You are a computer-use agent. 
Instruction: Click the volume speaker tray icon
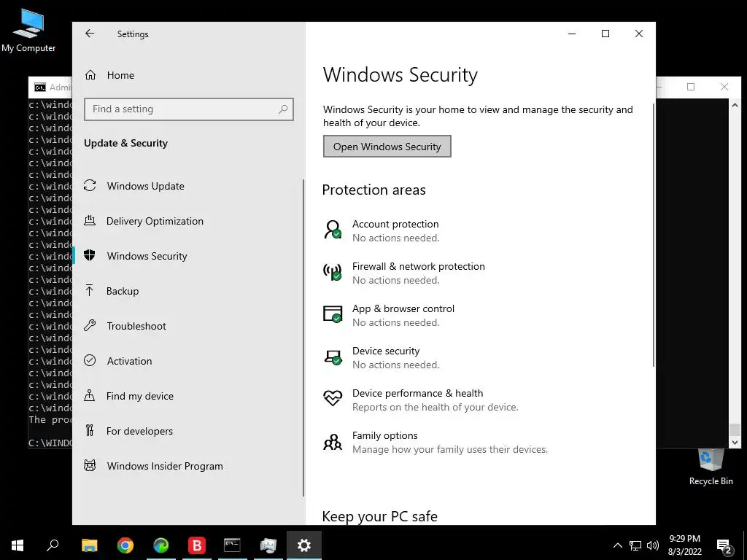pyautogui.click(x=653, y=545)
